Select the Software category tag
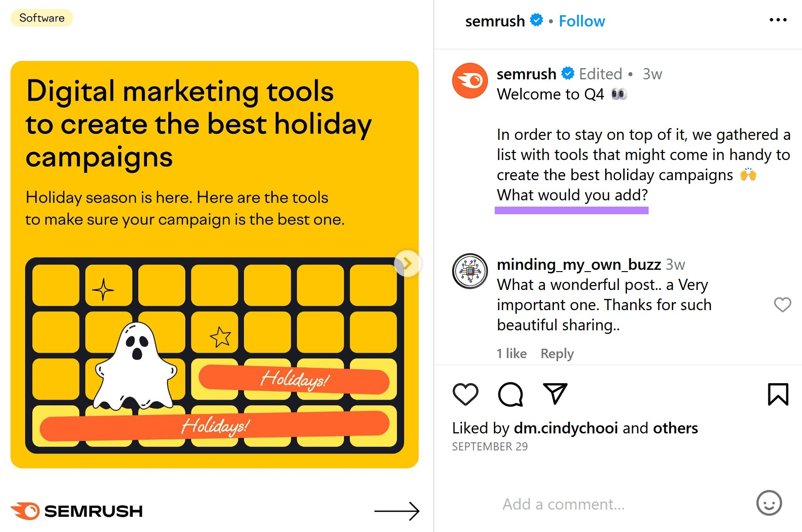Viewport: 802px width, 532px height. 41,18
